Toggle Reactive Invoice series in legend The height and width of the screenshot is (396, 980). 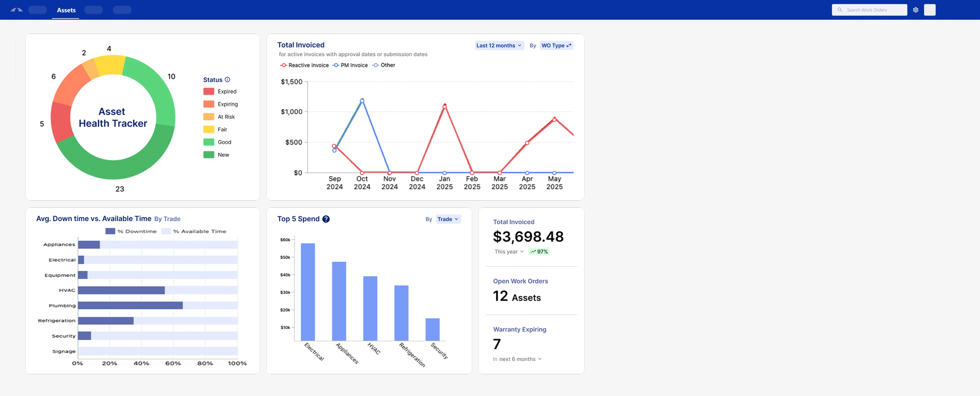coord(304,65)
